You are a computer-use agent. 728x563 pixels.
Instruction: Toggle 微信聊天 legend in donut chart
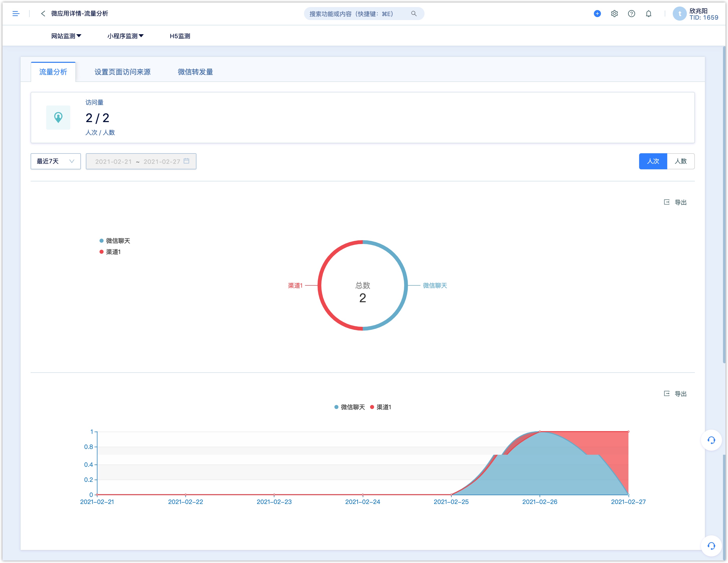tap(115, 241)
